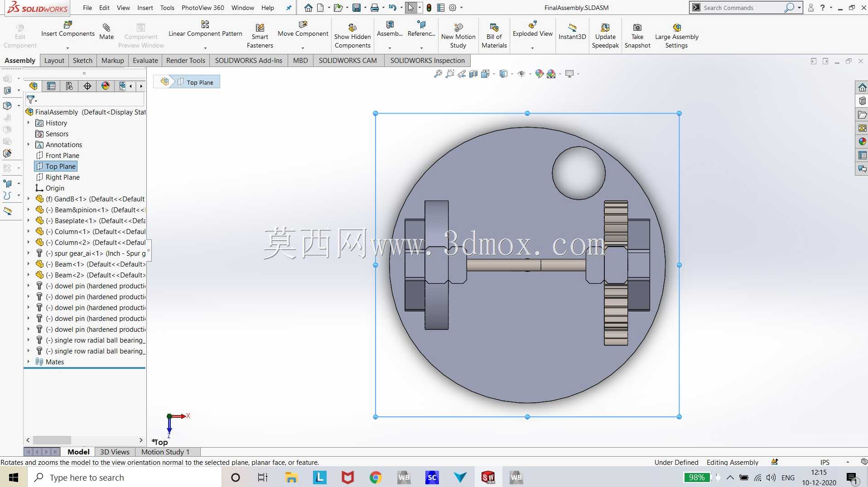Open the ConfigurationManager tab
868x487 pixels.
click(69, 86)
